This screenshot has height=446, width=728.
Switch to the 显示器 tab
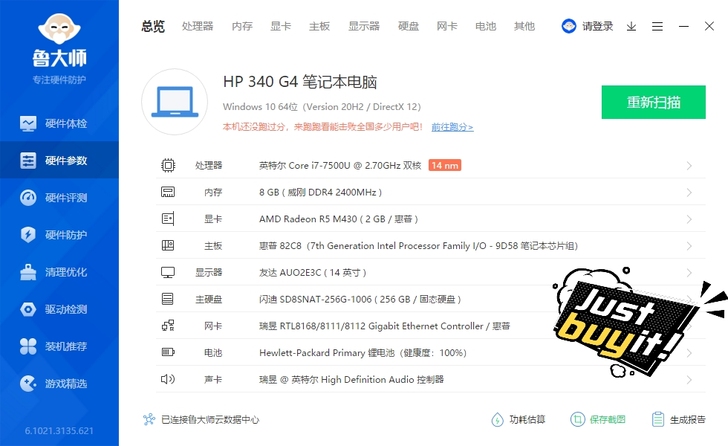(x=364, y=26)
